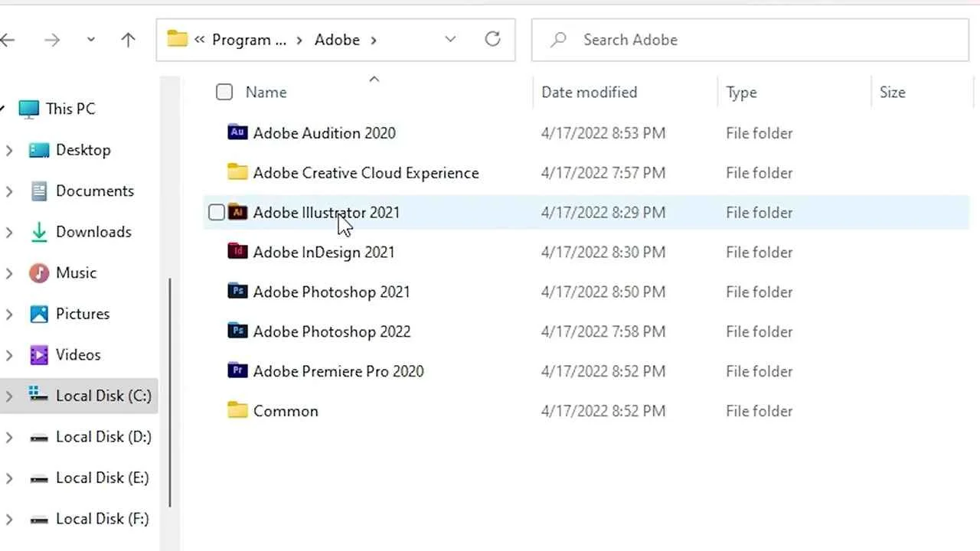The image size is (980, 551).
Task: Click the 4/17/2022 7:58 PM date cell
Action: tap(603, 331)
